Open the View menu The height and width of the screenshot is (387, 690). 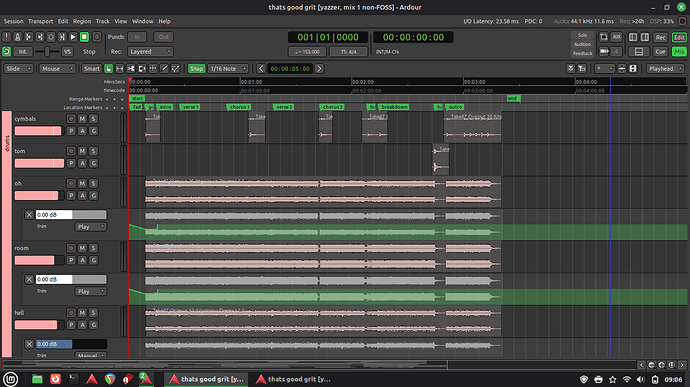point(121,21)
